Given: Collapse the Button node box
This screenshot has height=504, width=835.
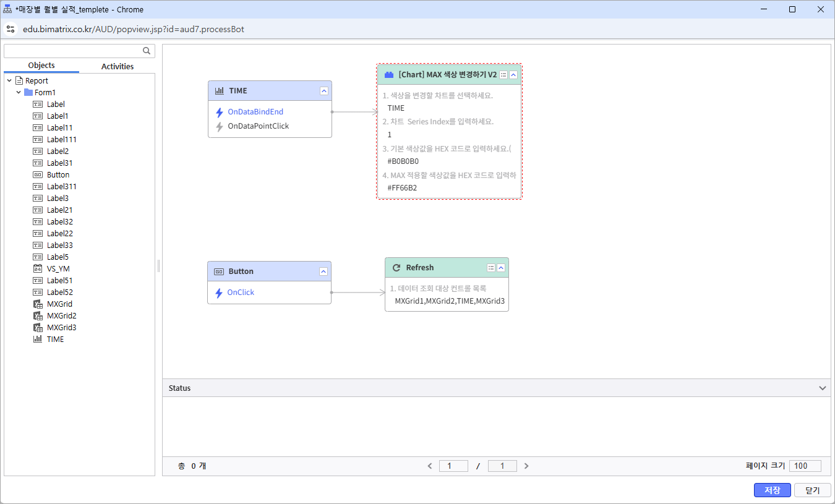Looking at the screenshot, I should [323, 271].
